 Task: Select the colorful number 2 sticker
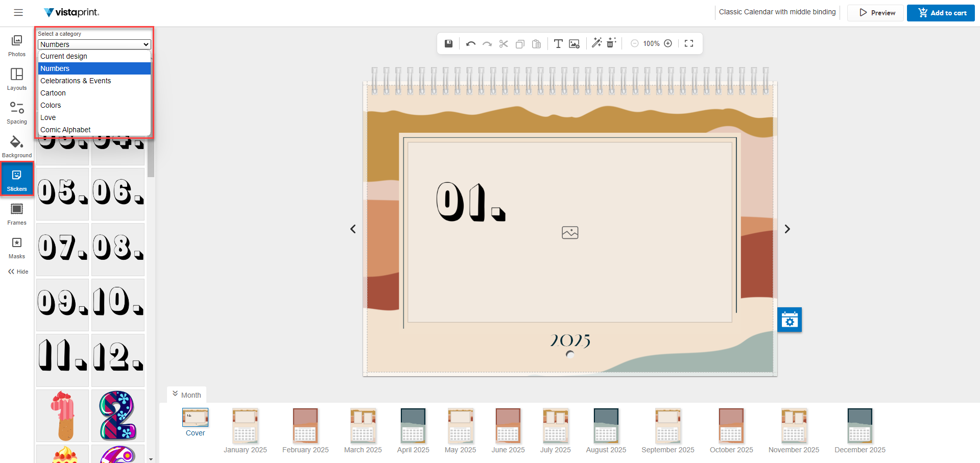pyautogui.click(x=118, y=416)
